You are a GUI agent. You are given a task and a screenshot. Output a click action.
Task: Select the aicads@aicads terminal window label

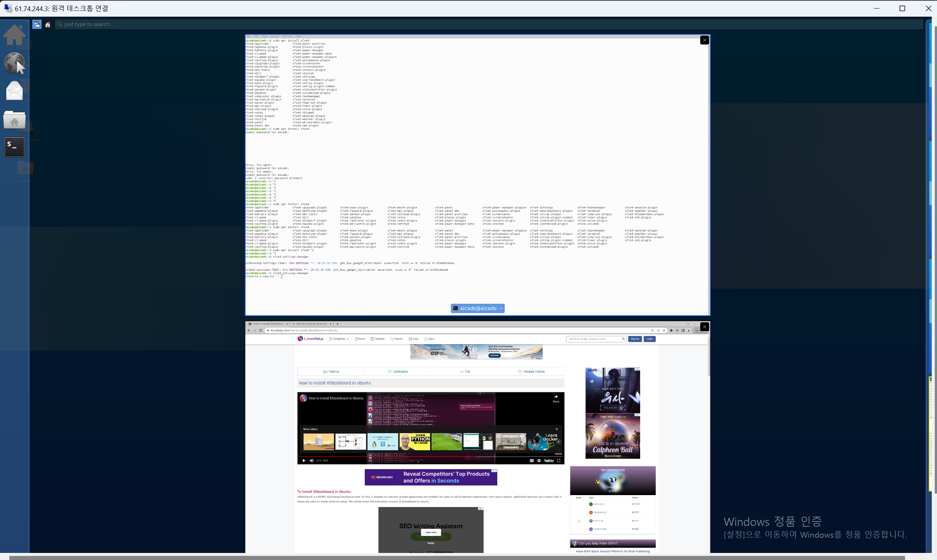477,308
